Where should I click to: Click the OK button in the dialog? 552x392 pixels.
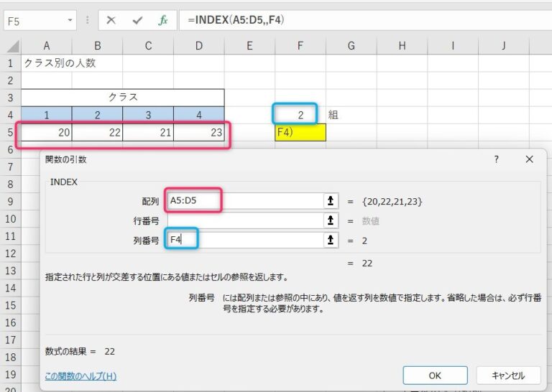tap(435, 375)
